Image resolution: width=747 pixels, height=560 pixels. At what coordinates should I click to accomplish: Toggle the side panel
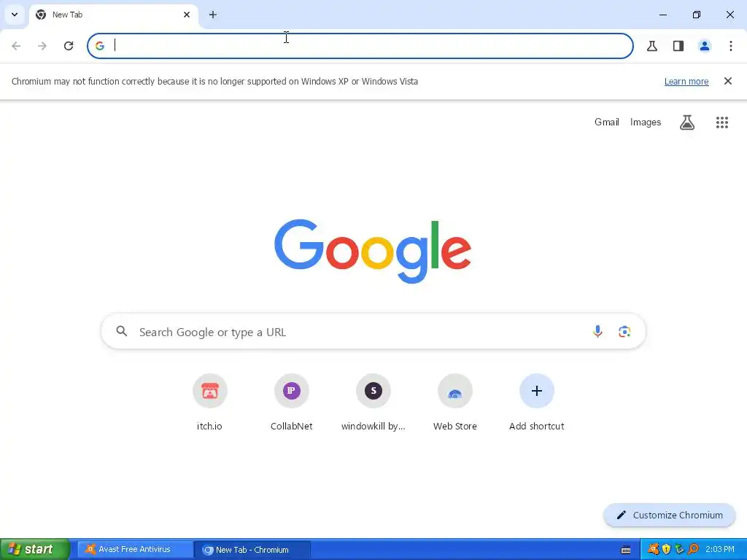click(x=678, y=46)
